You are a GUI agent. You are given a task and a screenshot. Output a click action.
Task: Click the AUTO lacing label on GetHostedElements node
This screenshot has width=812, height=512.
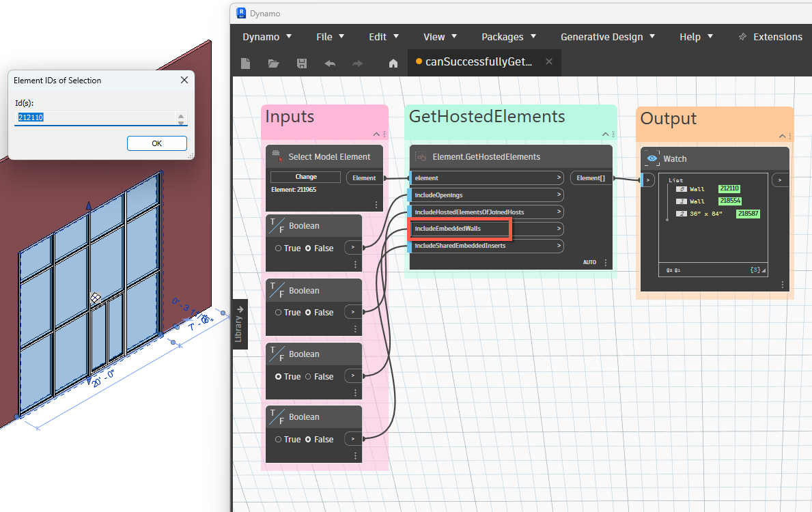click(589, 262)
